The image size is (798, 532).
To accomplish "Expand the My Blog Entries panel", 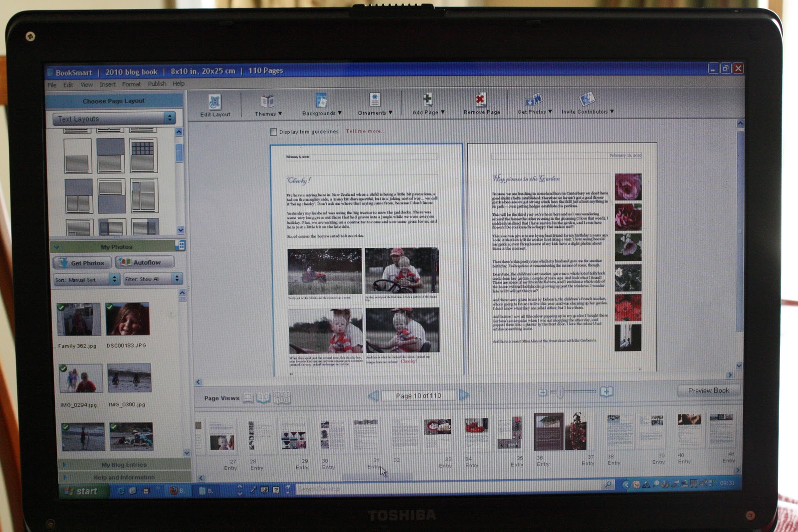I will [x=64, y=465].
